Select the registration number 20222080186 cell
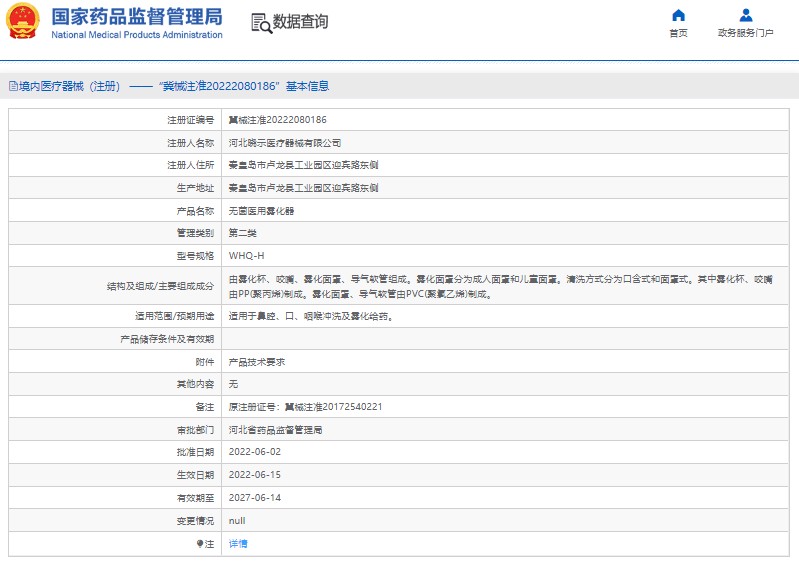Viewport: 799px width, 564px height. click(x=278, y=120)
